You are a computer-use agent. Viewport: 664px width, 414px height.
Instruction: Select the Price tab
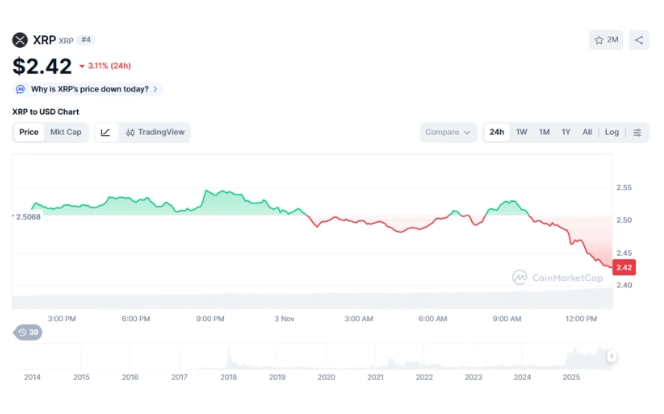[x=29, y=132]
